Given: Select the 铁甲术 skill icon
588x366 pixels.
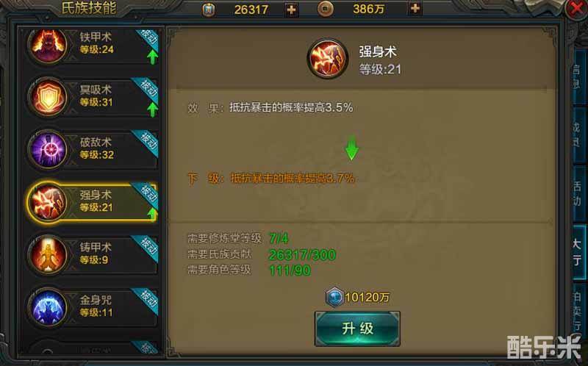Looking at the screenshot, I should coord(48,46).
